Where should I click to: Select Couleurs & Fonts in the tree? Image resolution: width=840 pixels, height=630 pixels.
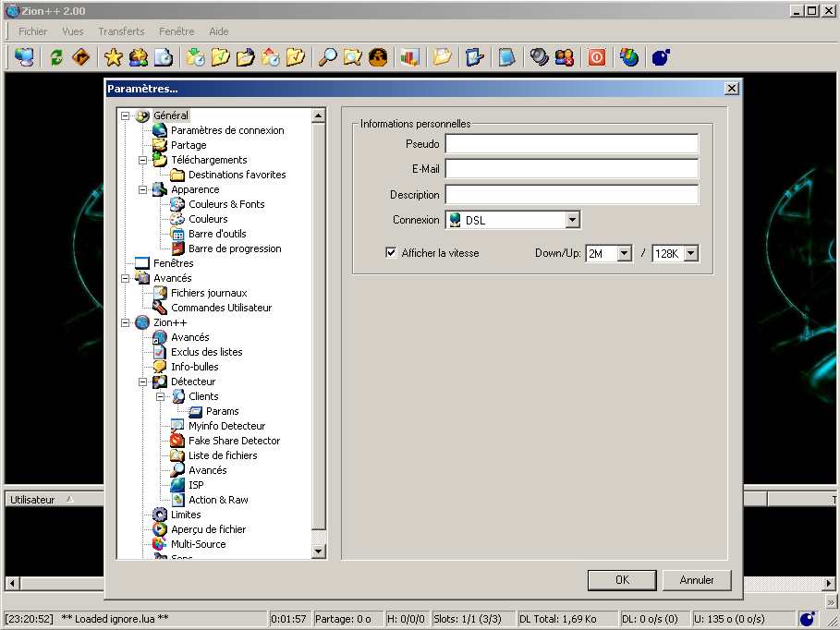pyautogui.click(x=226, y=204)
